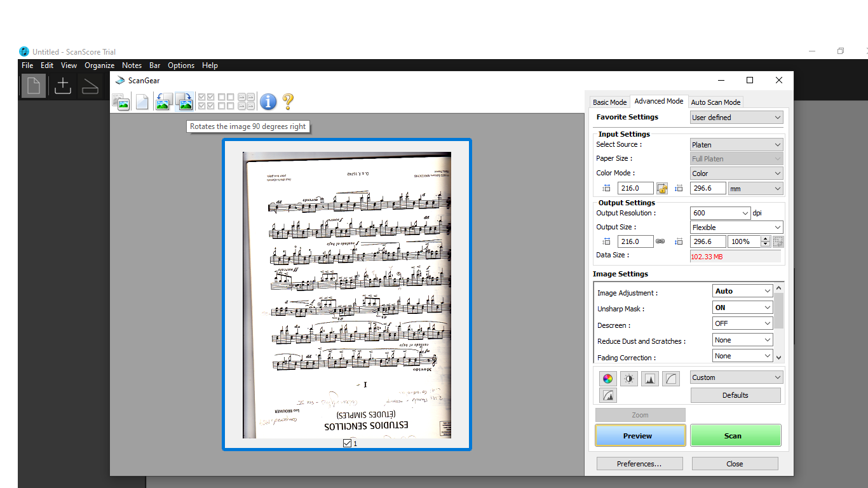The image size is (868, 488).
Task: Open the Unsharp Mask dropdown
Action: (x=743, y=308)
